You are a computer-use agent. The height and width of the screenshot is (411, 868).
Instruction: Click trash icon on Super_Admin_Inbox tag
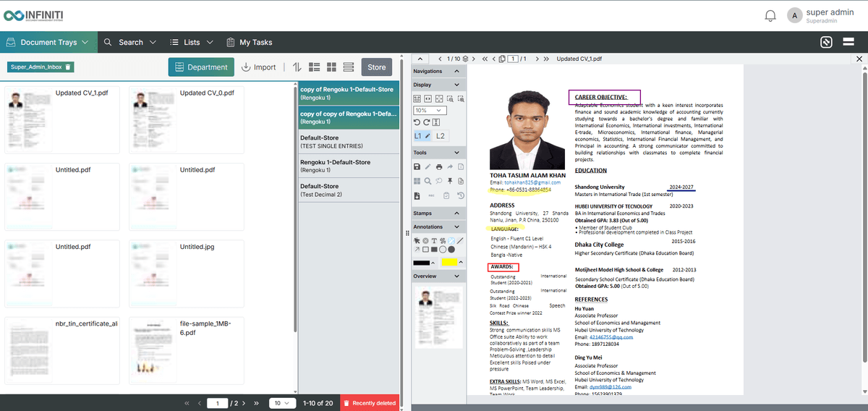point(68,67)
